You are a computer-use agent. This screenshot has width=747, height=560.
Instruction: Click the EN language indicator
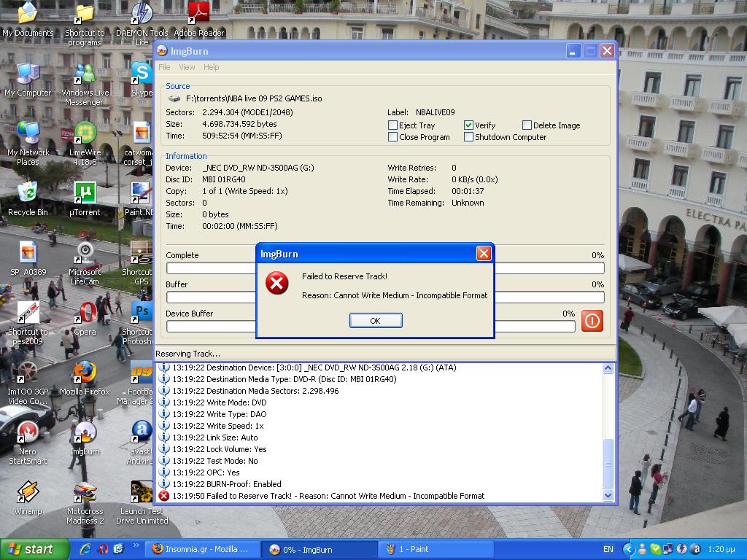tap(608, 549)
